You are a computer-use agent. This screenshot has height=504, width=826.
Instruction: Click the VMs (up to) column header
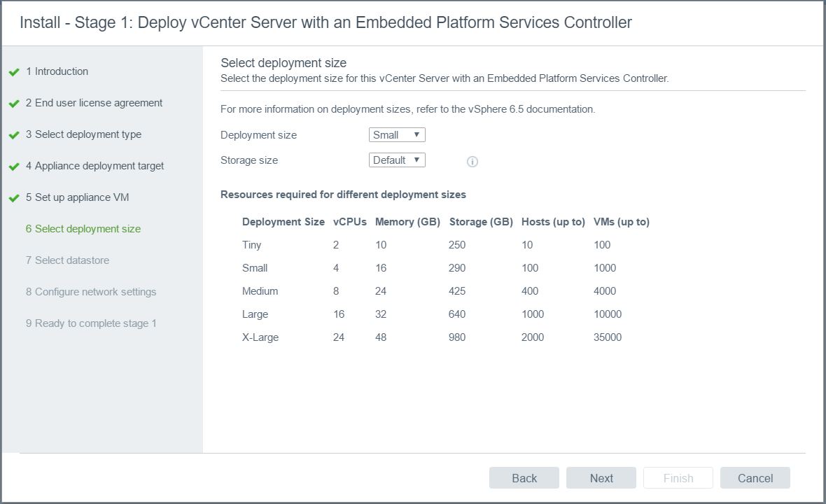[x=622, y=222]
